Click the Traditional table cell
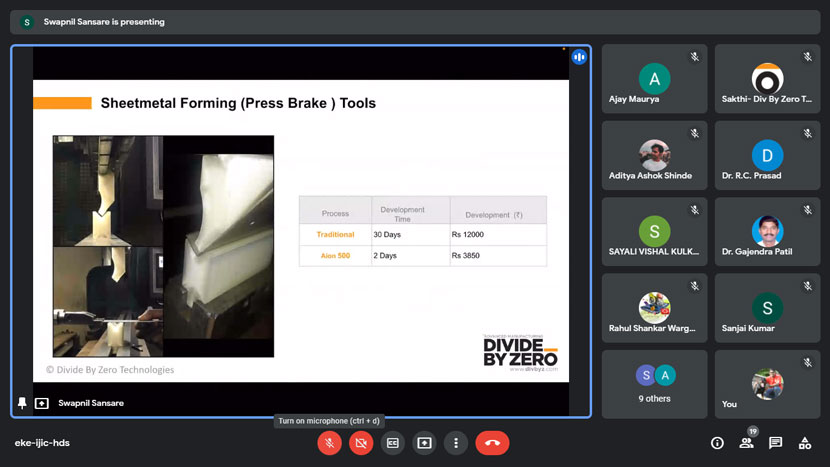The image size is (830, 467). pyautogui.click(x=335, y=235)
